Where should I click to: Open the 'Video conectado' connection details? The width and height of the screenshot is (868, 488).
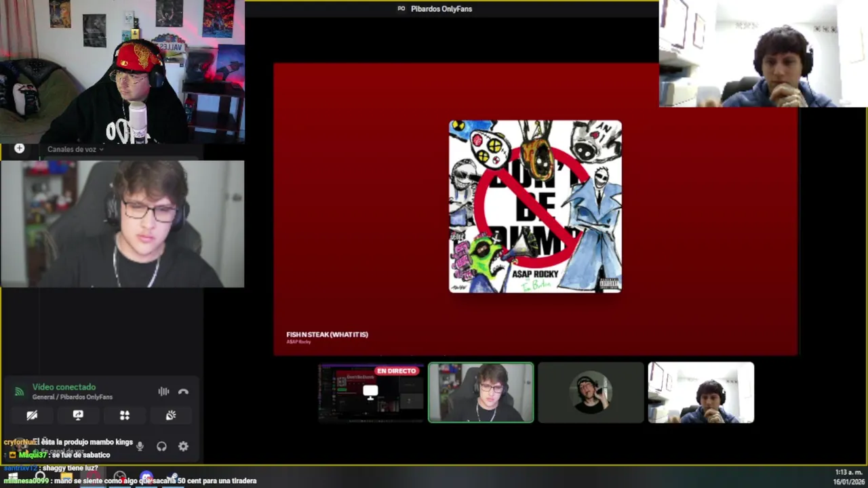[x=64, y=387]
